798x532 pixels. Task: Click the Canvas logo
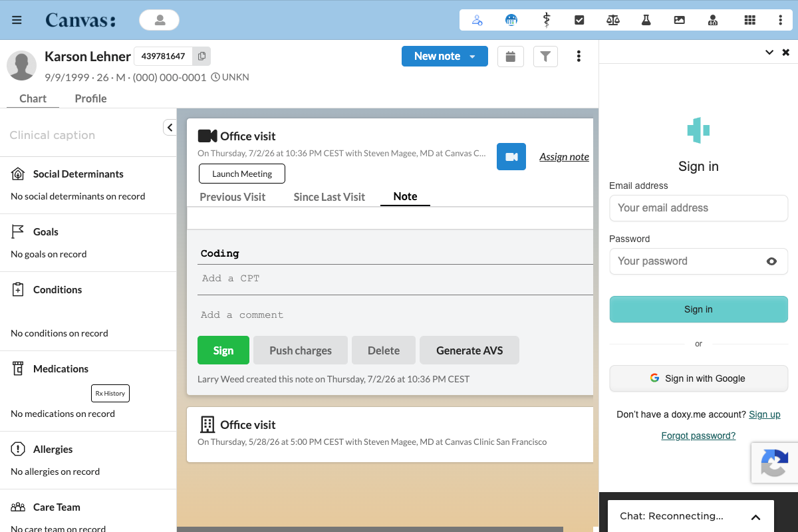(80, 20)
